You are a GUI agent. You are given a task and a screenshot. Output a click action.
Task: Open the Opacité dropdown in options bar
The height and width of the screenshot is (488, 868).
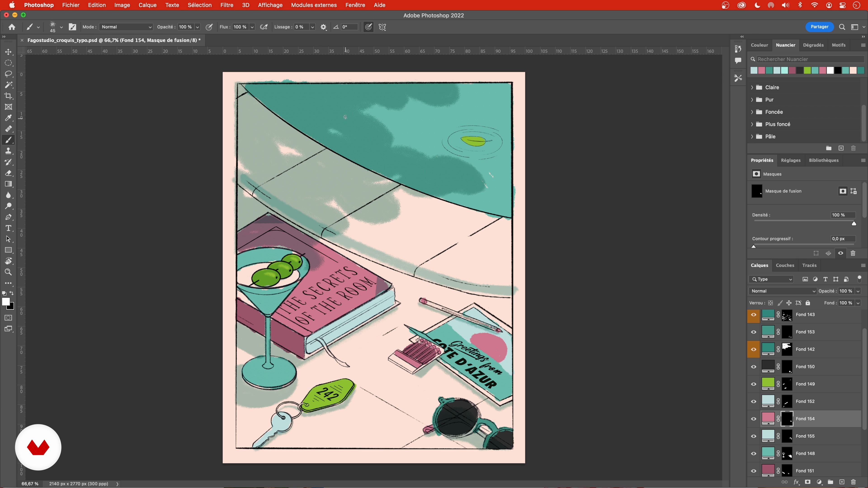pos(198,27)
